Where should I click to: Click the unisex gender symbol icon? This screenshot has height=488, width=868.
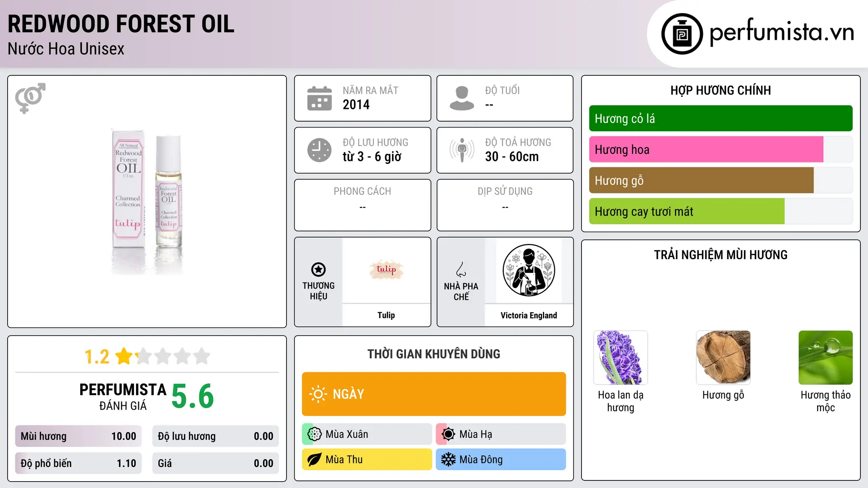pyautogui.click(x=30, y=98)
